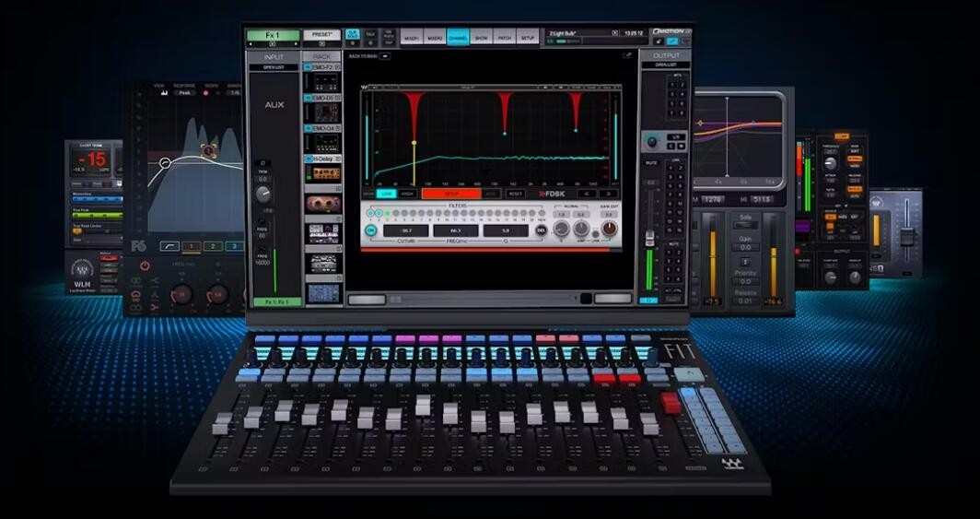Click RESET in X-FDBK plugin
The height and width of the screenshot is (519, 980).
tap(515, 194)
